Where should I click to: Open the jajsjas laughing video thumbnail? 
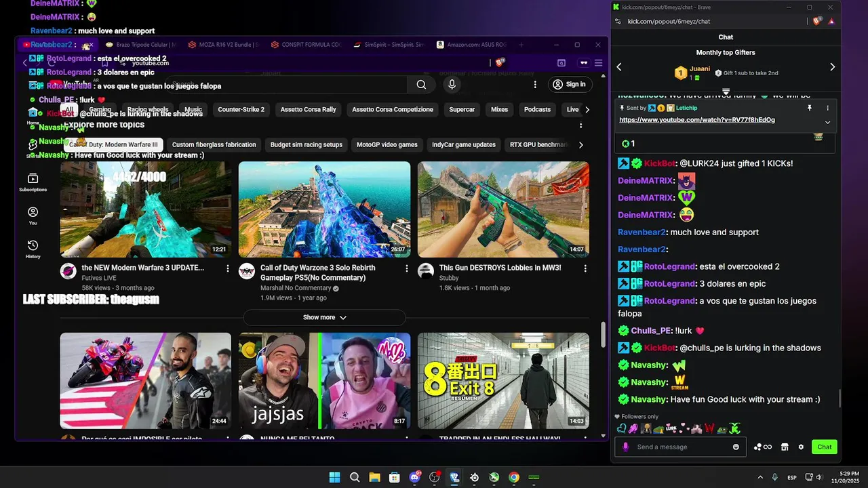tap(324, 380)
